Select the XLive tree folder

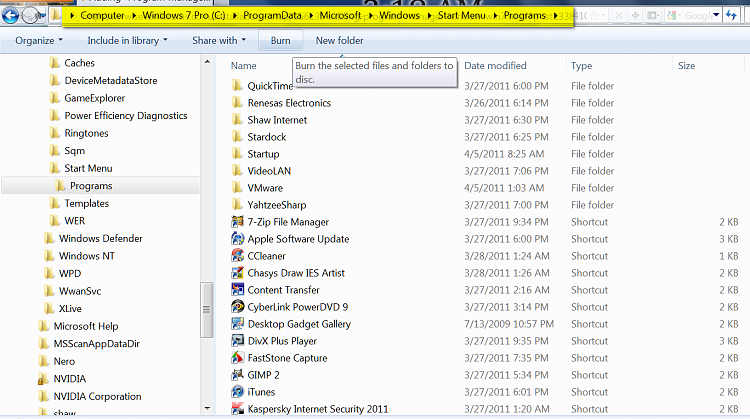(x=70, y=309)
